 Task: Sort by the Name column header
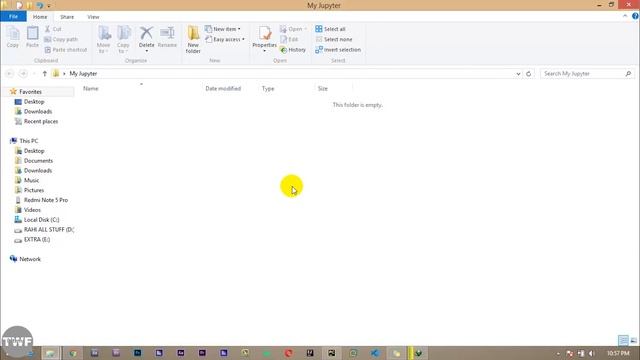[x=91, y=89]
